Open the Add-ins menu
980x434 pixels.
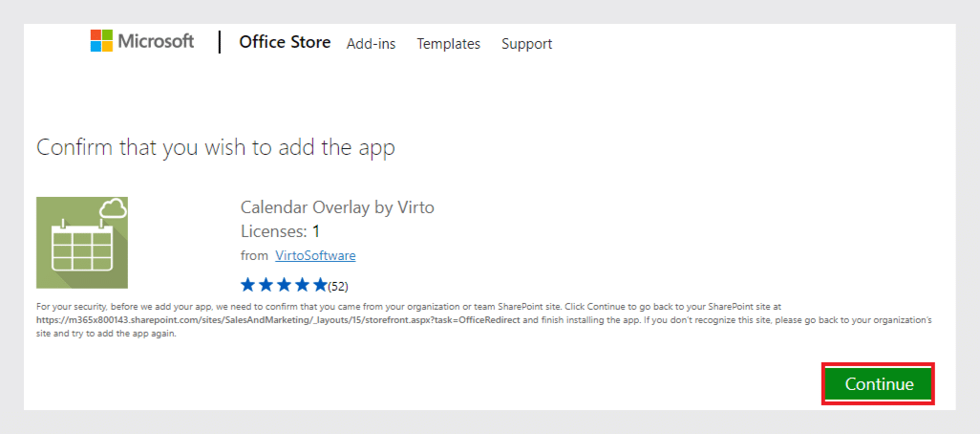[372, 44]
